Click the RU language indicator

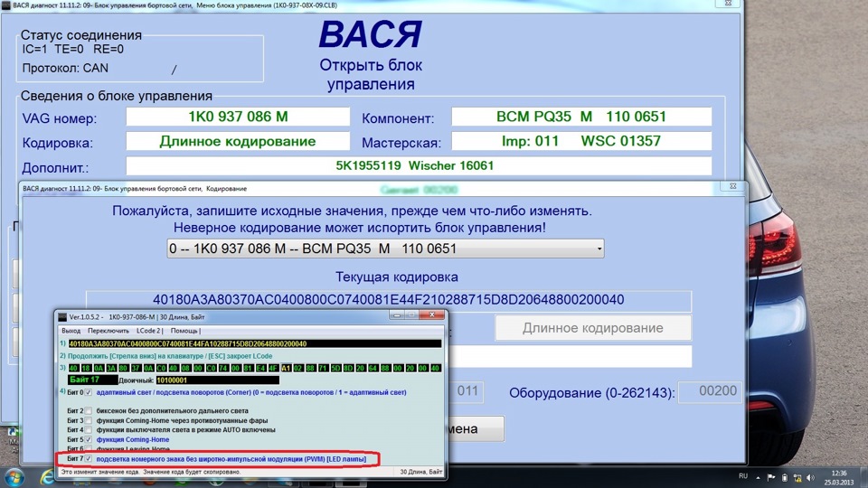pos(743,476)
